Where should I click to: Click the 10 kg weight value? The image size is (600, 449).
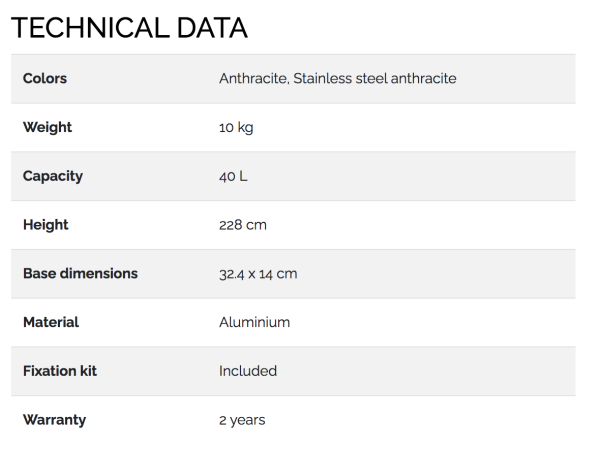pos(236,127)
